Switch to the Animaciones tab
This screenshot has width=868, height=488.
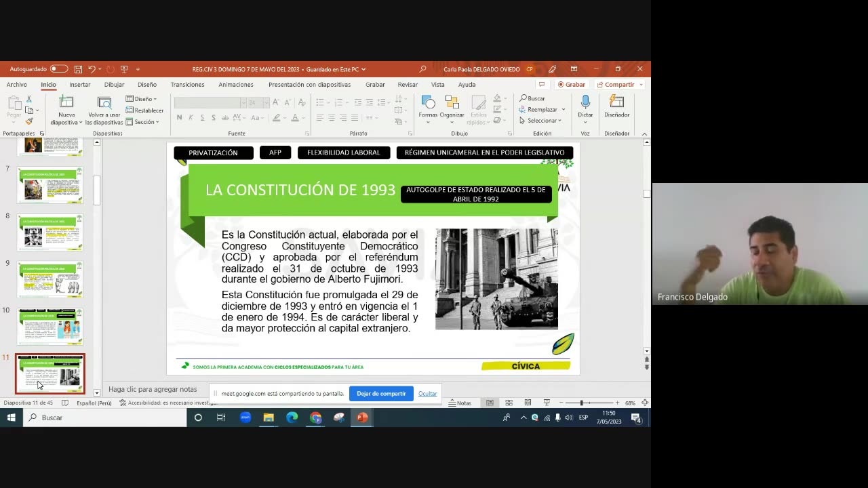[236, 85]
